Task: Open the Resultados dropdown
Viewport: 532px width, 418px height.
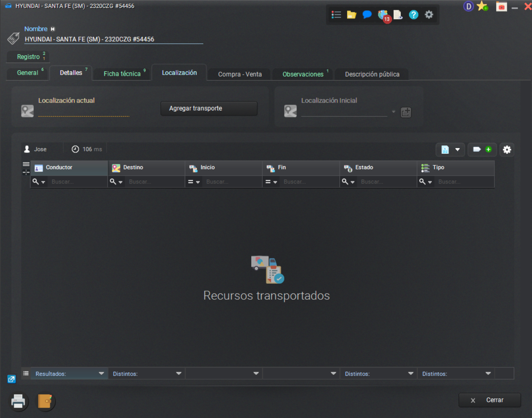Action: pos(102,373)
